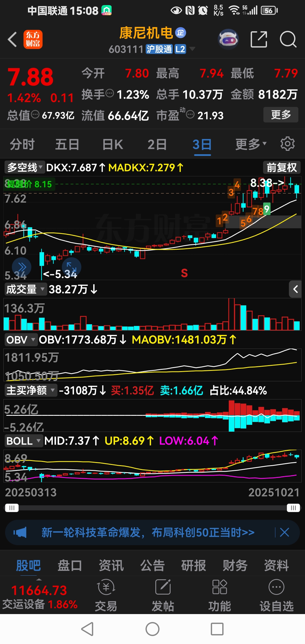Switch to 五日 chart tab
305x644 pixels.
[x=67, y=144]
